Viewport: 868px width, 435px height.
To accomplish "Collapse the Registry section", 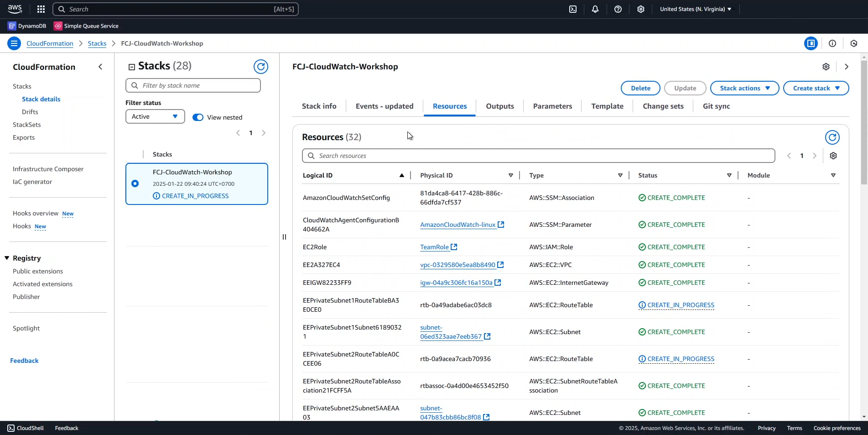I will tap(7, 258).
